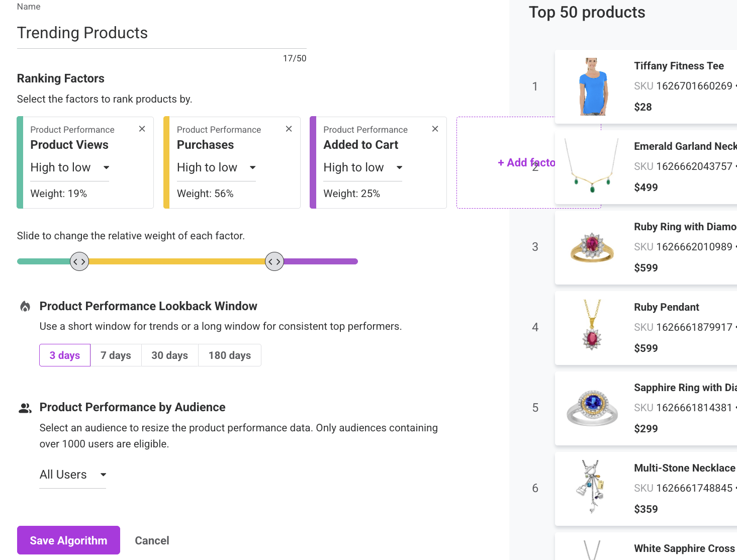Open Purchases sort order dropdown
The height and width of the screenshot is (560, 737).
(x=216, y=168)
